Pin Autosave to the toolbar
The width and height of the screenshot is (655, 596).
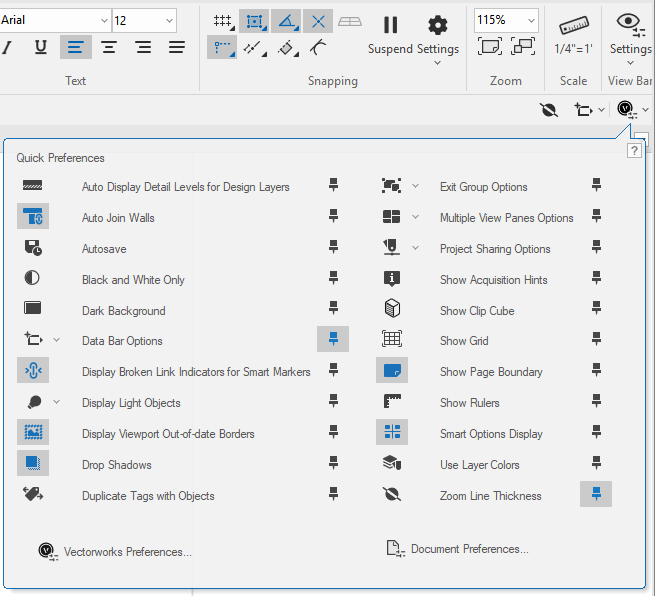(x=333, y=246)
